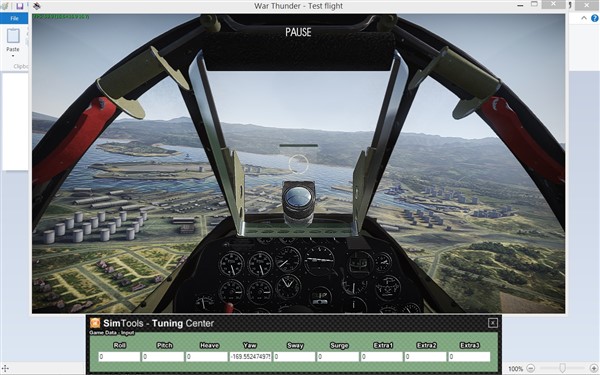Image resolution: width=600 pixels, height=375 pixels.
Task: Click the zoom in plus icon
Action: pos(594,368)
